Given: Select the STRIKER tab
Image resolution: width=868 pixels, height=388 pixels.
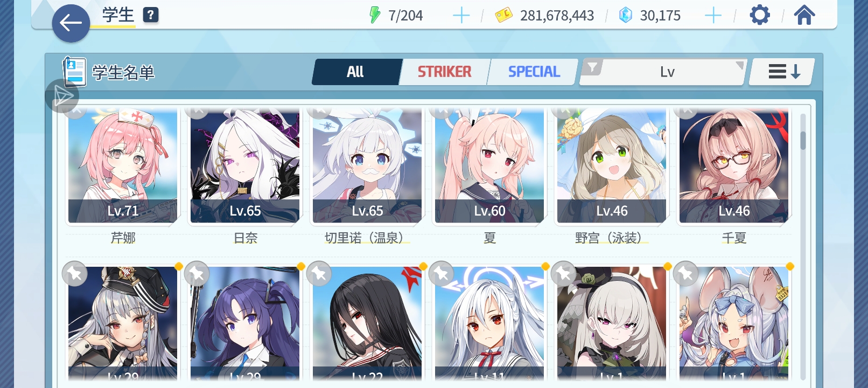Looking at the screenshot, I should (x=445, y=72).
